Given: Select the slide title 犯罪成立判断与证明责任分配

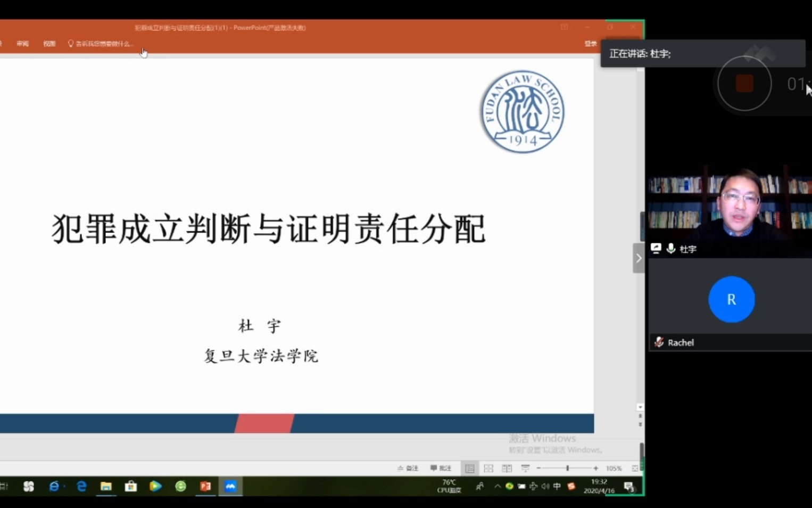Looking at the screenshot, I should (x=269, y=229).
